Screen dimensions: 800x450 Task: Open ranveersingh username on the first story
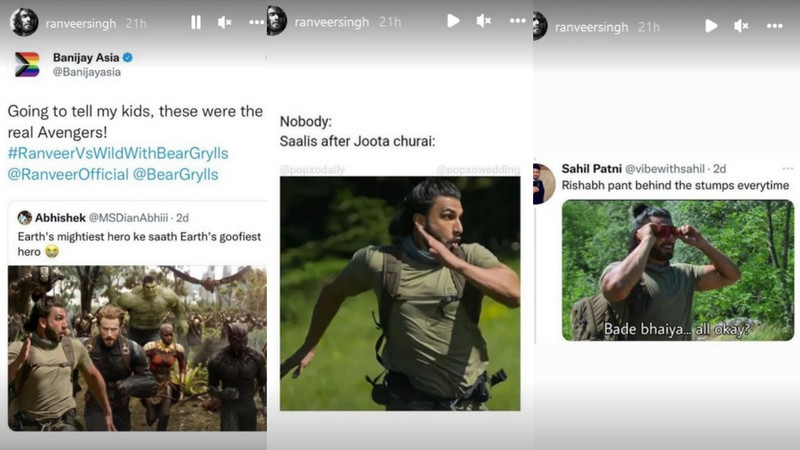81,23
